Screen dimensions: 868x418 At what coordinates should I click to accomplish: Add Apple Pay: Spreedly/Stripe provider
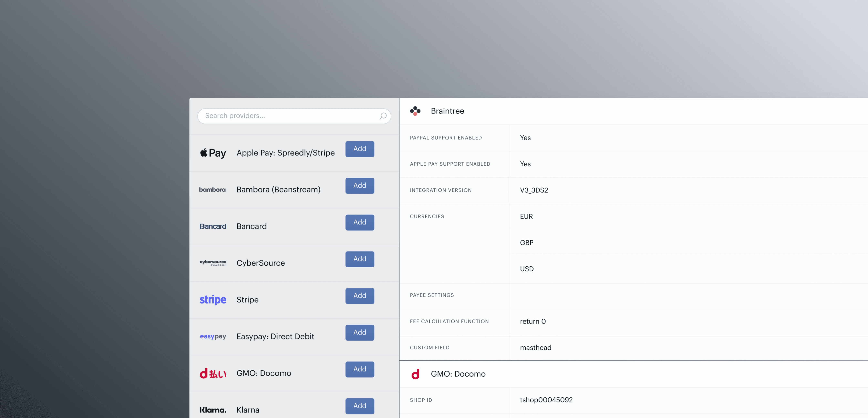pos(360,149)
